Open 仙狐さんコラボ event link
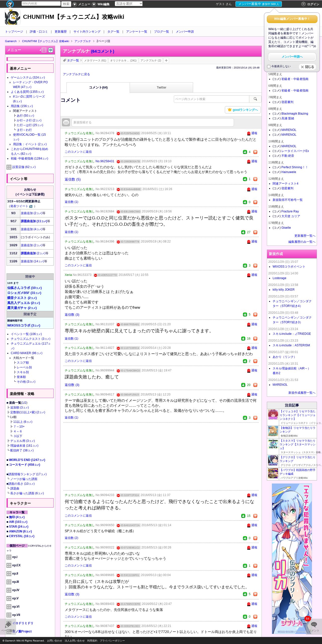This screenshot has height=644, width=322. (x=24, y=288)
